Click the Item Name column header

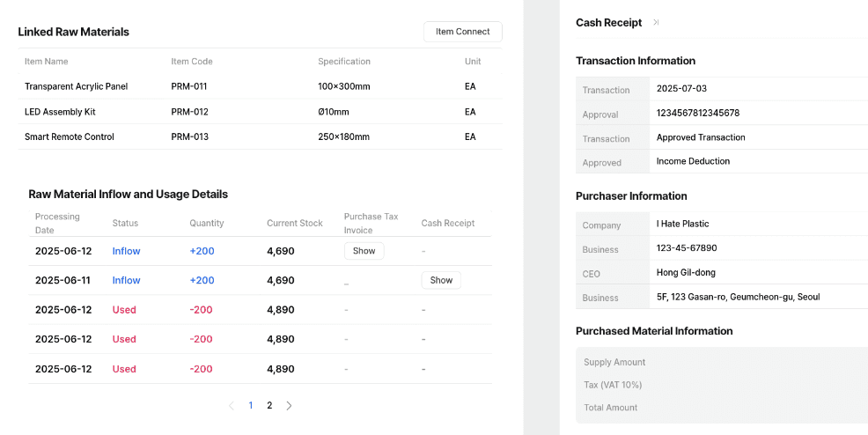click(x=46, y=62)
